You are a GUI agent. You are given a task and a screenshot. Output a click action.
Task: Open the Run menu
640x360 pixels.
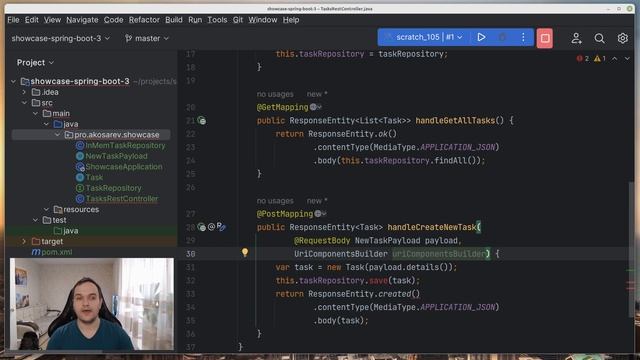195,20
